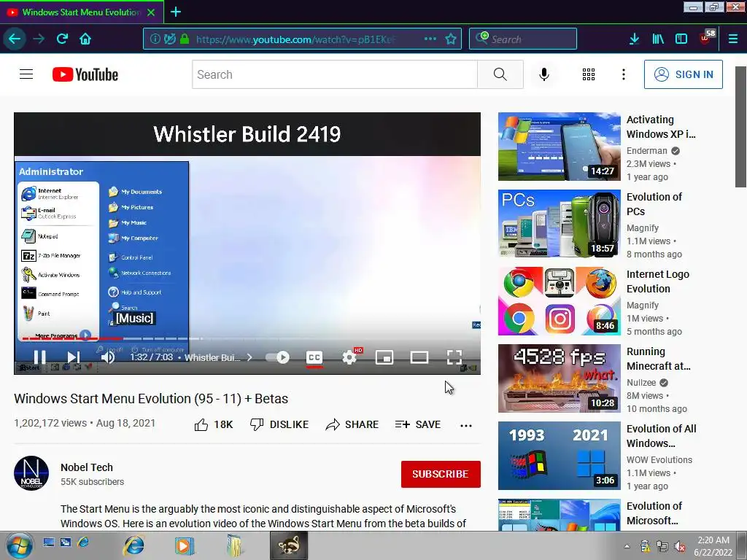Open the Firefox downloads arrow
Image resolution: width=747 pixels, height=560 pixels.
pyautogui.click(x=634, y=39)
